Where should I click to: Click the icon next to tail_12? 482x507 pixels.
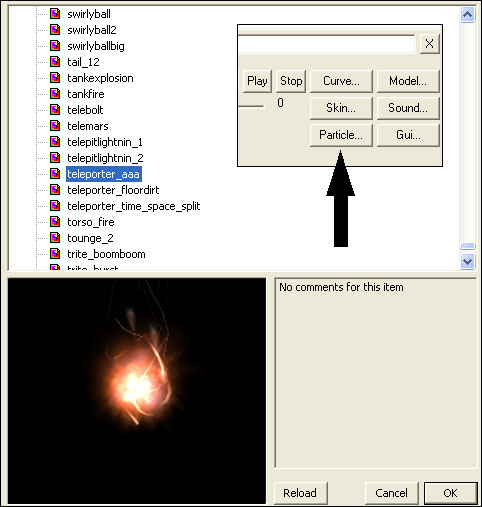(x=55, y=62)
